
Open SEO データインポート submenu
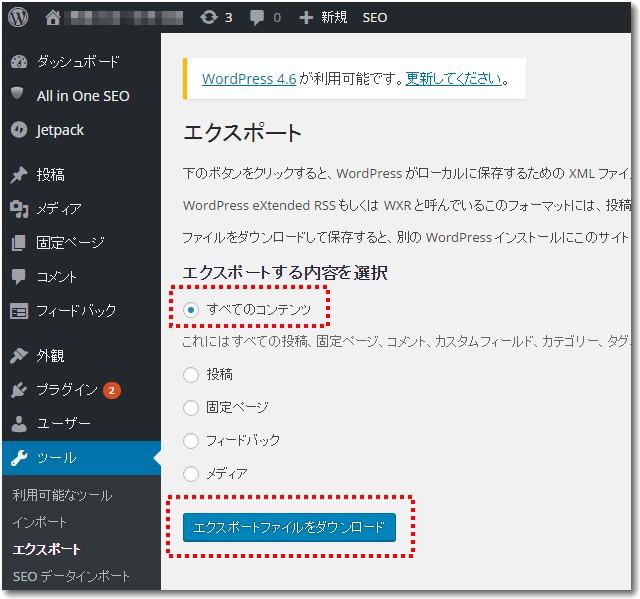(x=71, y=576)
